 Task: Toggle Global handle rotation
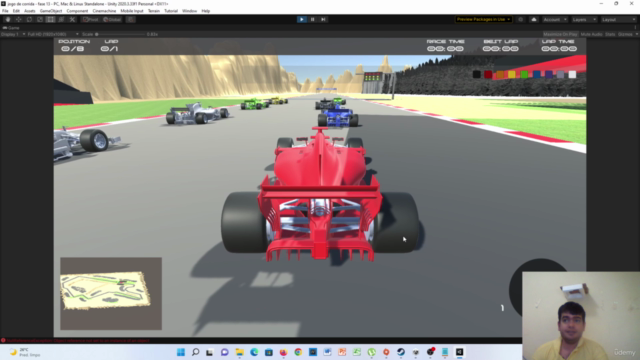coord(112,19)
